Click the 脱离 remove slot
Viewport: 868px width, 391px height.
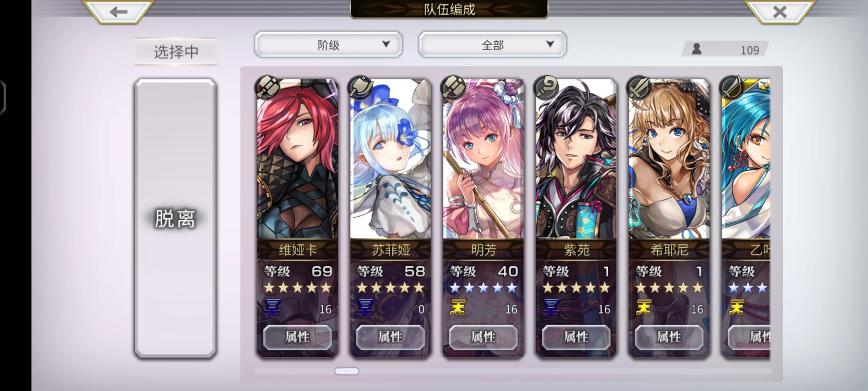pyautogui.click(x=175, y=218)
